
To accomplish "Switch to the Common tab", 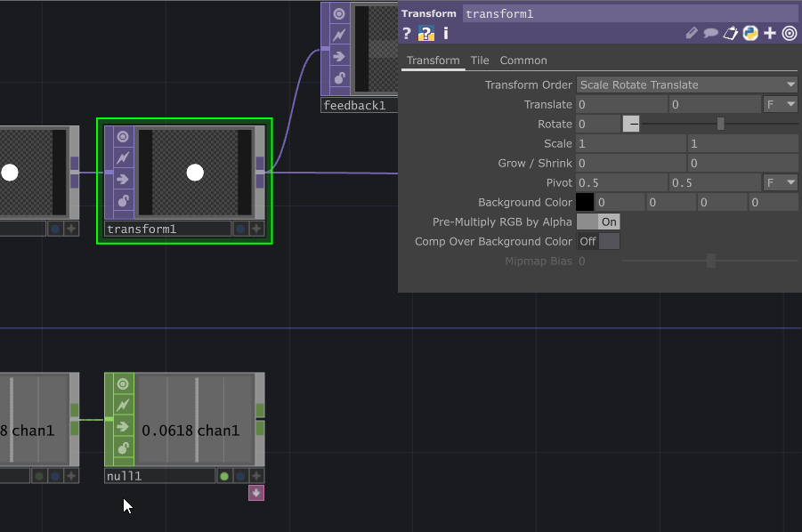I will click(x=523, y=60).
